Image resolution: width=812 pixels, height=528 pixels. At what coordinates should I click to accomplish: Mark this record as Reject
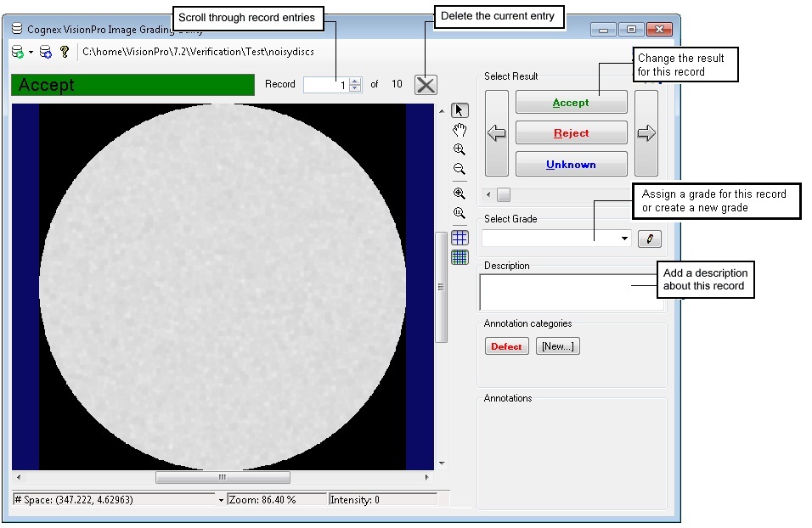tap(571, 132)
